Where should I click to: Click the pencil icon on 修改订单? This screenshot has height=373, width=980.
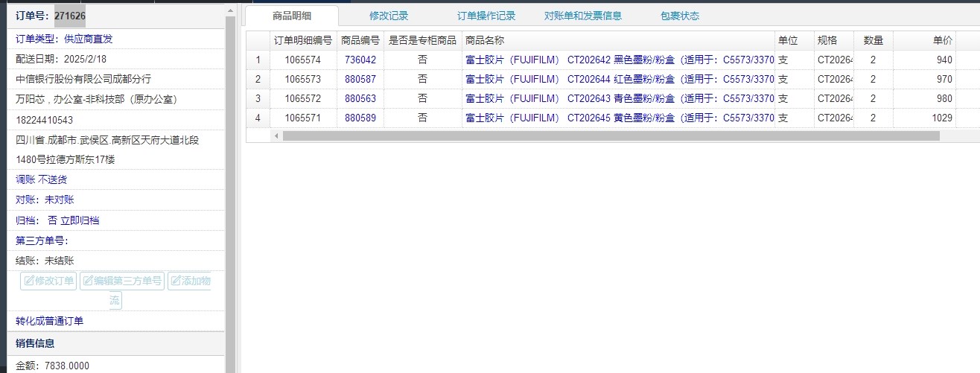tap(29, 281)
